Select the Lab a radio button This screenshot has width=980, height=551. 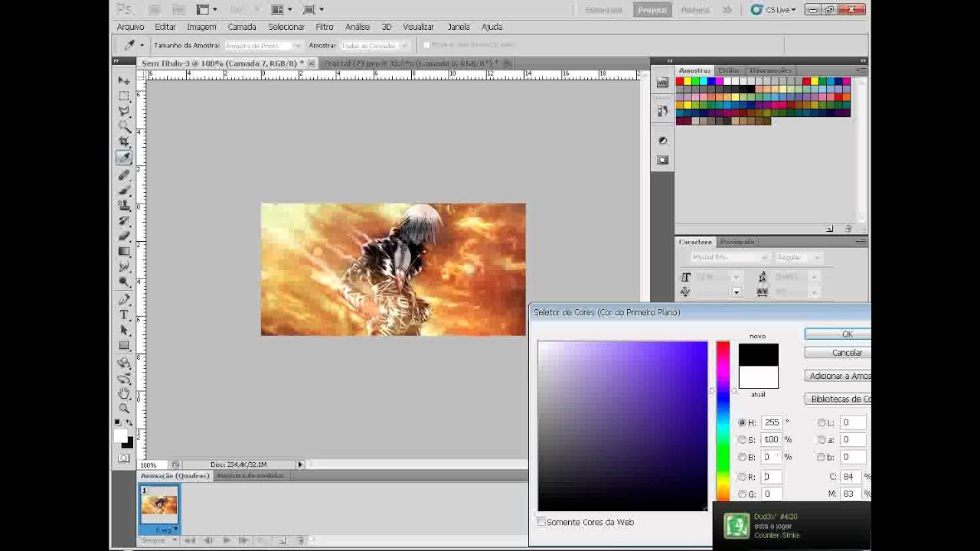pyautogui.click(x=822, y=440)
